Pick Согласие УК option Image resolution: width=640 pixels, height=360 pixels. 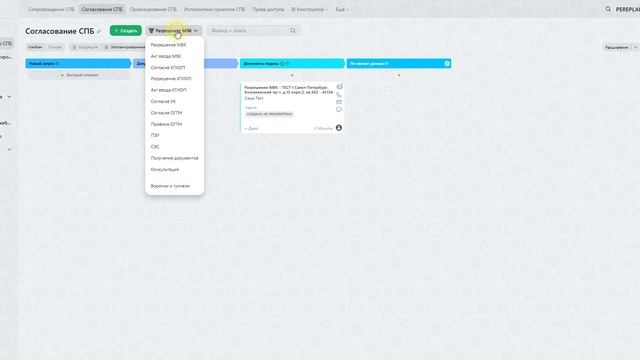(163, 101)
